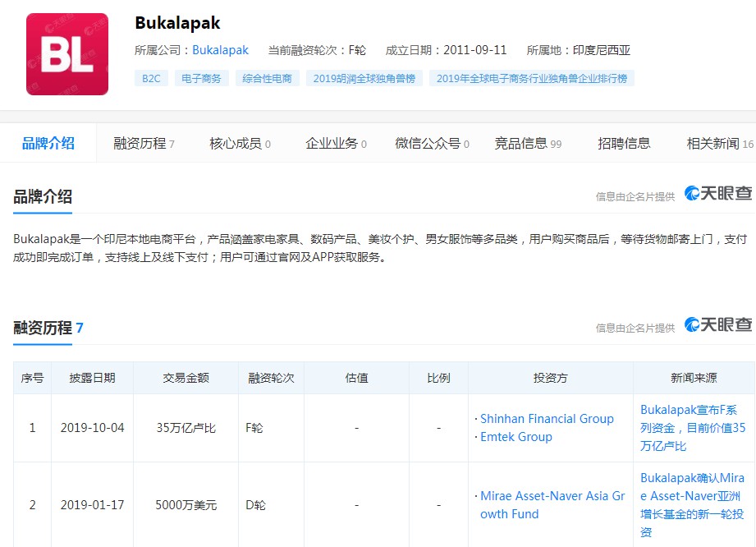Open the Shinhan Financial Group investor link
The width and height of the screenshot is (756, 547).
547,419
